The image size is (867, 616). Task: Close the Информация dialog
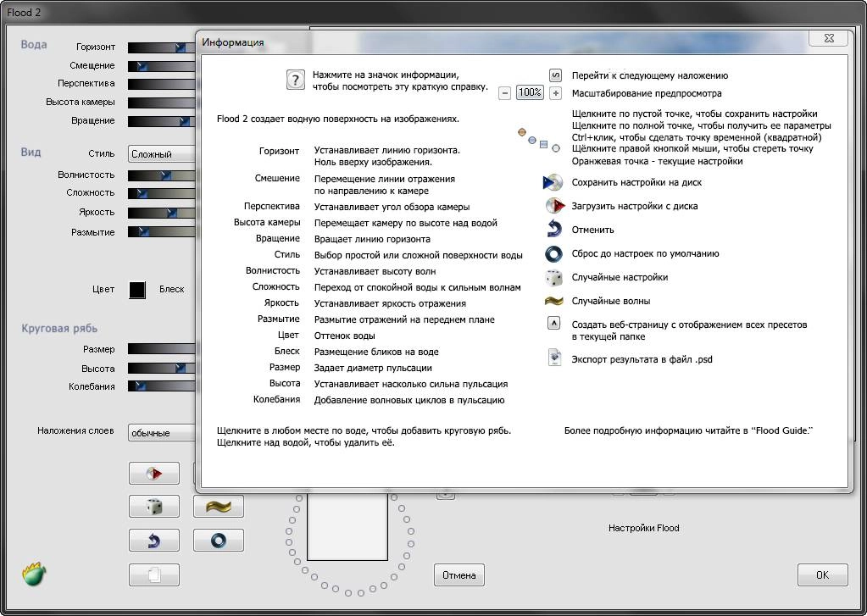828,38
